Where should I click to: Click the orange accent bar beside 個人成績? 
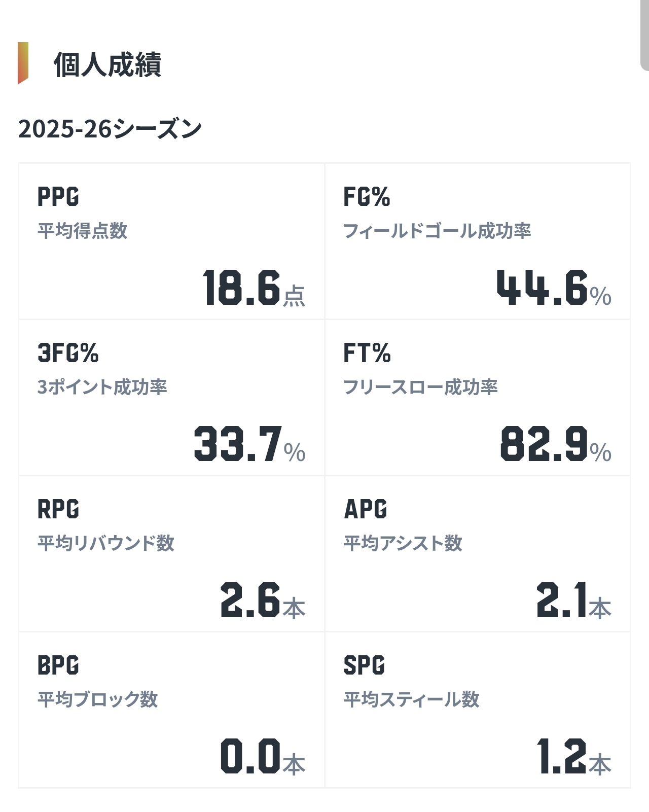click(x=23, y=63)
